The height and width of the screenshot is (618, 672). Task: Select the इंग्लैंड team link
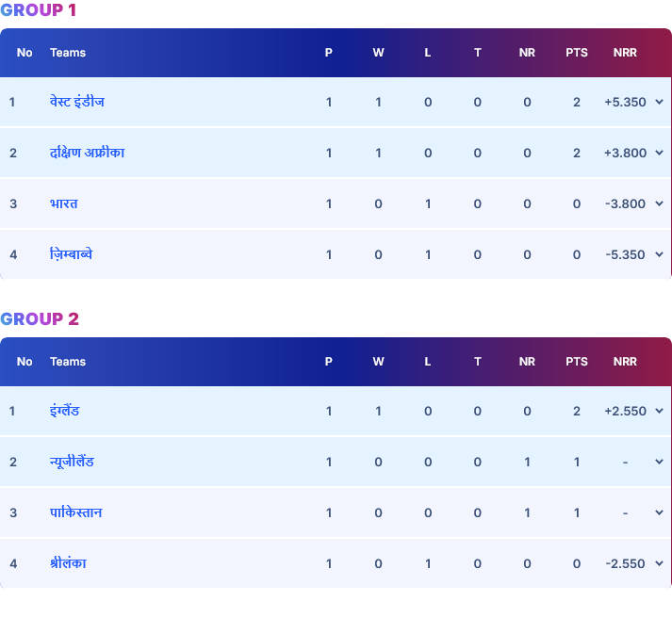point(64,411)
